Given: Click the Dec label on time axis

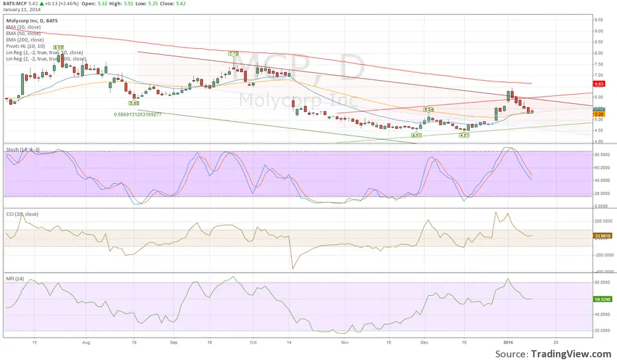Looking at the screenshot, I should 424,343.
